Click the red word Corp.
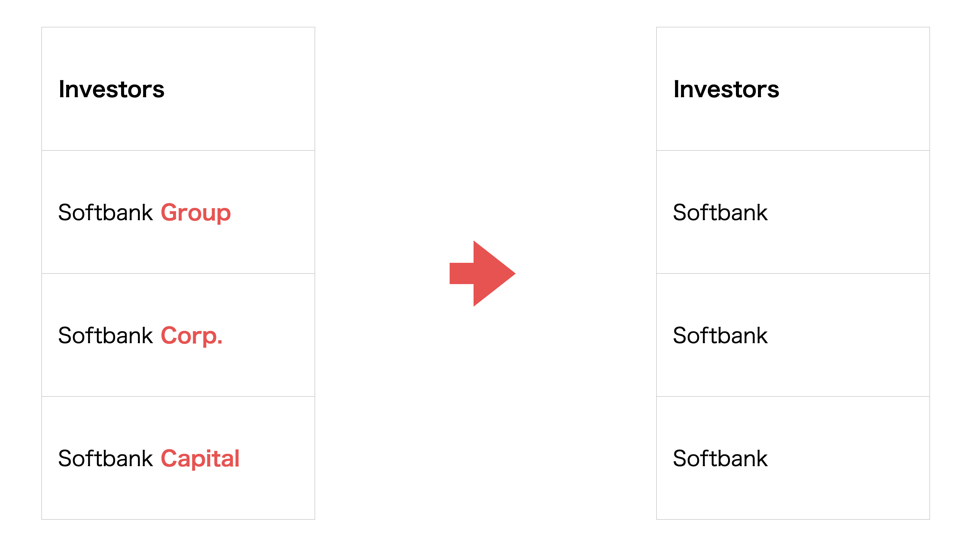Viewport: 980px width, 551px height. point(191,336)
